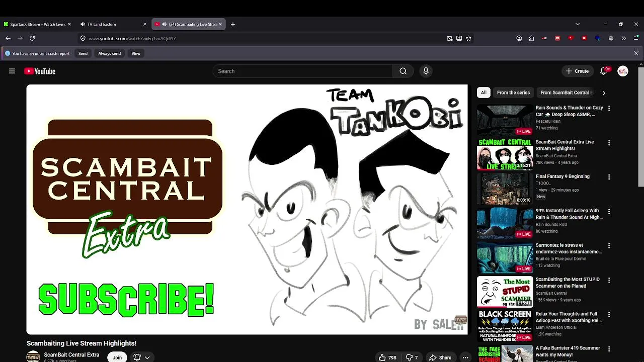Click the install/download page icon in address bar

coord(459,38)
